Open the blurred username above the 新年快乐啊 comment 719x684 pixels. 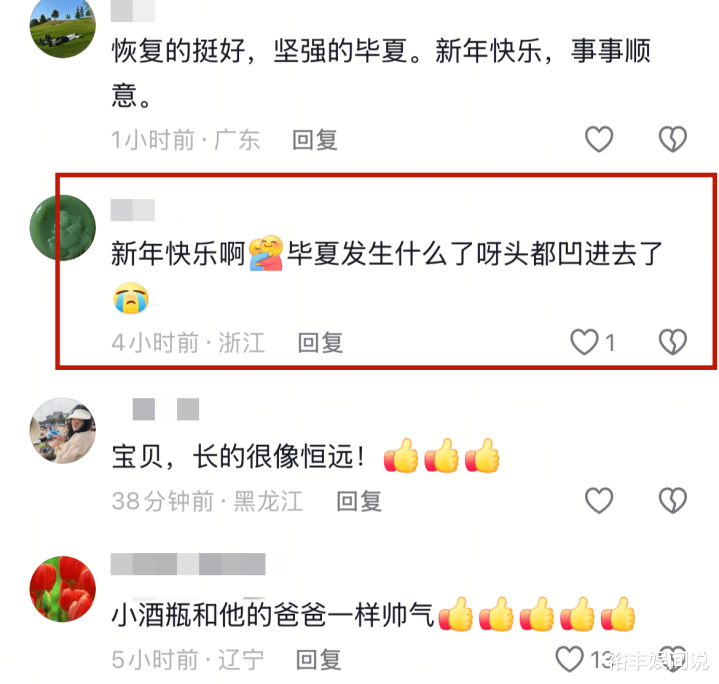click(133, 210)
